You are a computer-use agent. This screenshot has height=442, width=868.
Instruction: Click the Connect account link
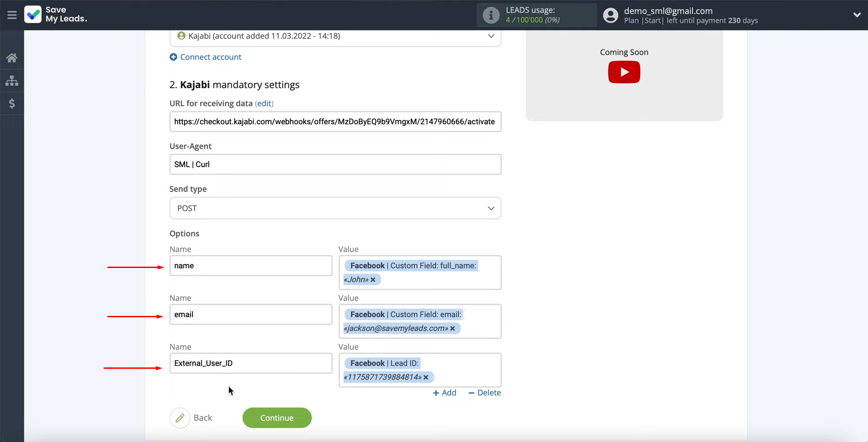point(210,57)
